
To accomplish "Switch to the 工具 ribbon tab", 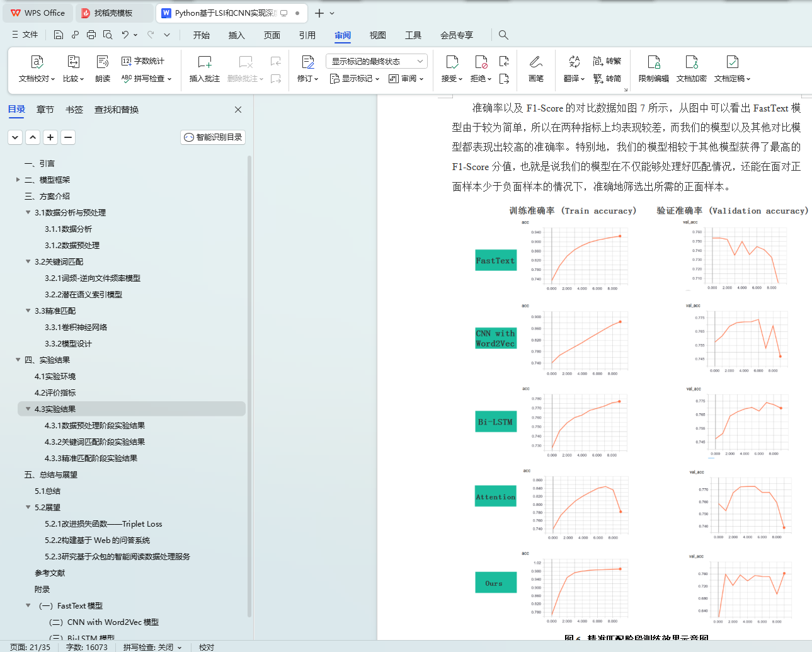I will coord(413,35).
